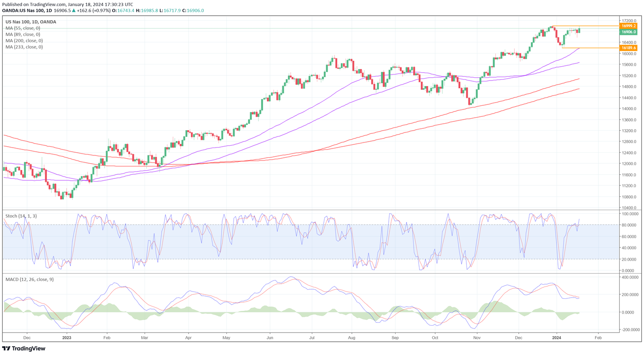
Task: Select the MA (200, close, 0) legend
Action: click(24, 41)
